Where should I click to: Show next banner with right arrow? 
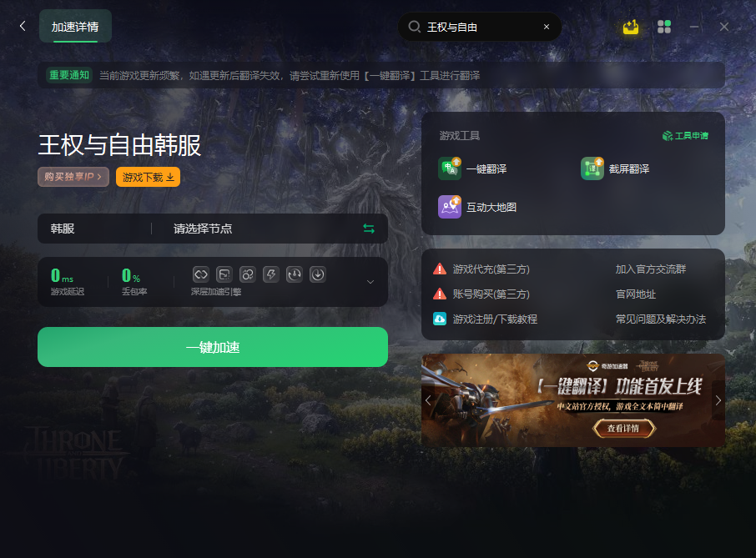pyautogui.click(x=718, y=400)
